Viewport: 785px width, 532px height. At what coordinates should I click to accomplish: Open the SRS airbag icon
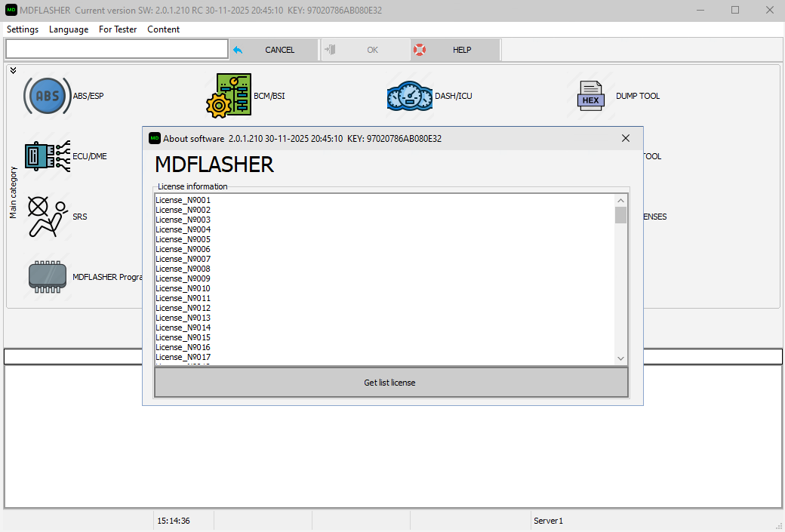click(x=47, y=217)
